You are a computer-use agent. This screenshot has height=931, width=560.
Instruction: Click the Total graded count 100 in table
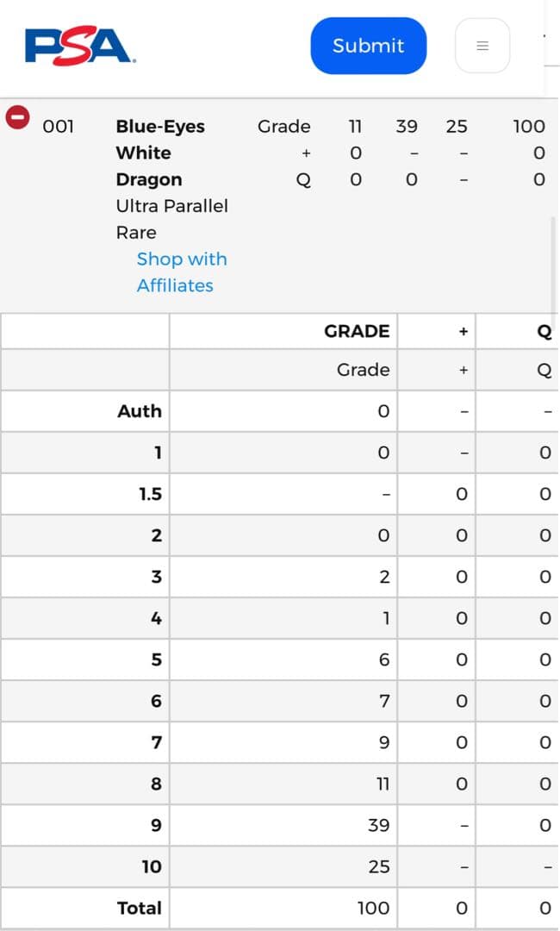(375, 908)
